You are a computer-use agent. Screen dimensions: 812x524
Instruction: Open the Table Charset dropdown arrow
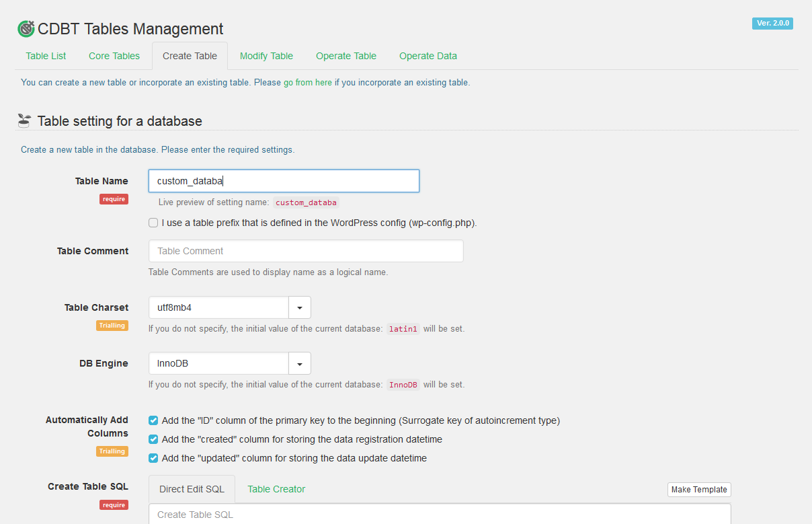[299, 307]
